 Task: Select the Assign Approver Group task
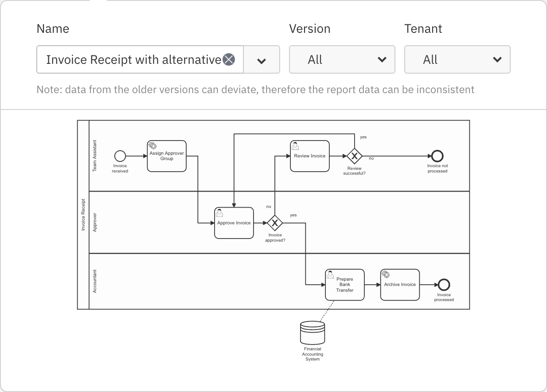(167, 157)
